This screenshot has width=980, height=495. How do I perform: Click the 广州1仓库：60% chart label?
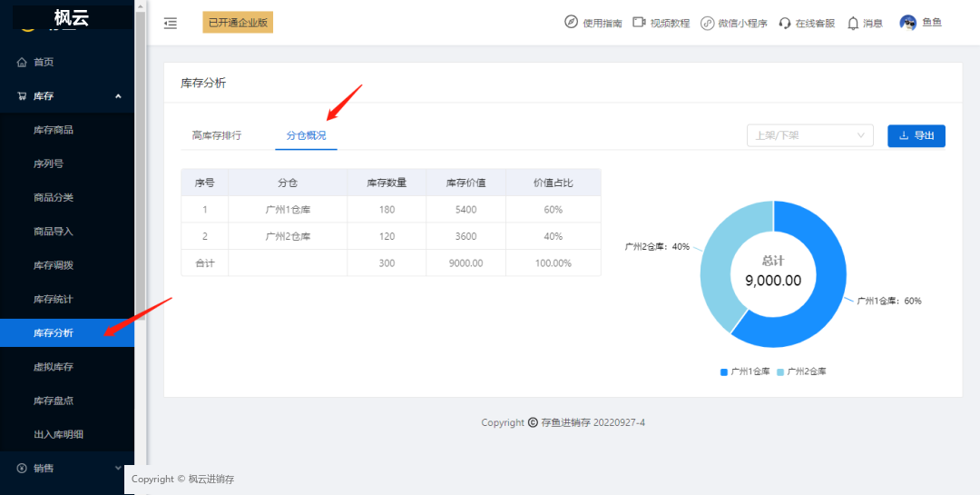point(888,301)
